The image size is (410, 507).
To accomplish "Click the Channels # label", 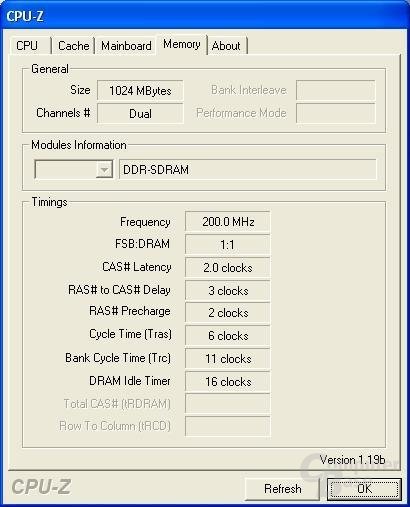I will tap(63, 113).
